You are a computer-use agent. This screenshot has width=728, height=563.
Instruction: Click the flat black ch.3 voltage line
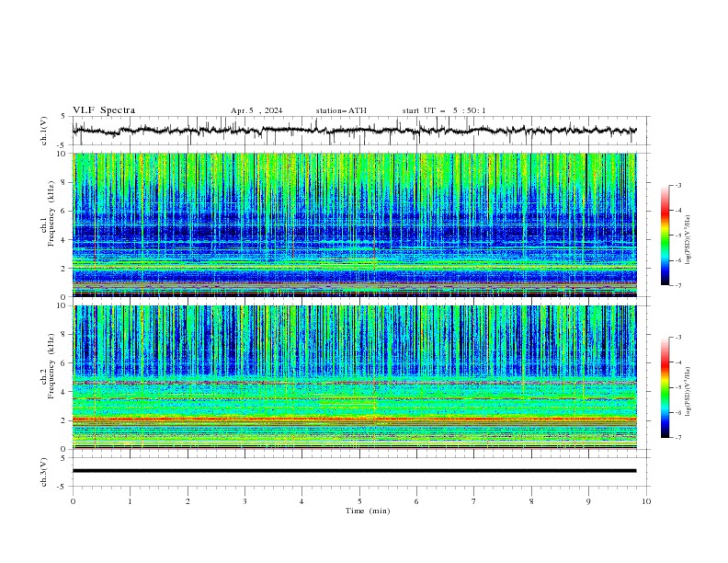point(354,471)
